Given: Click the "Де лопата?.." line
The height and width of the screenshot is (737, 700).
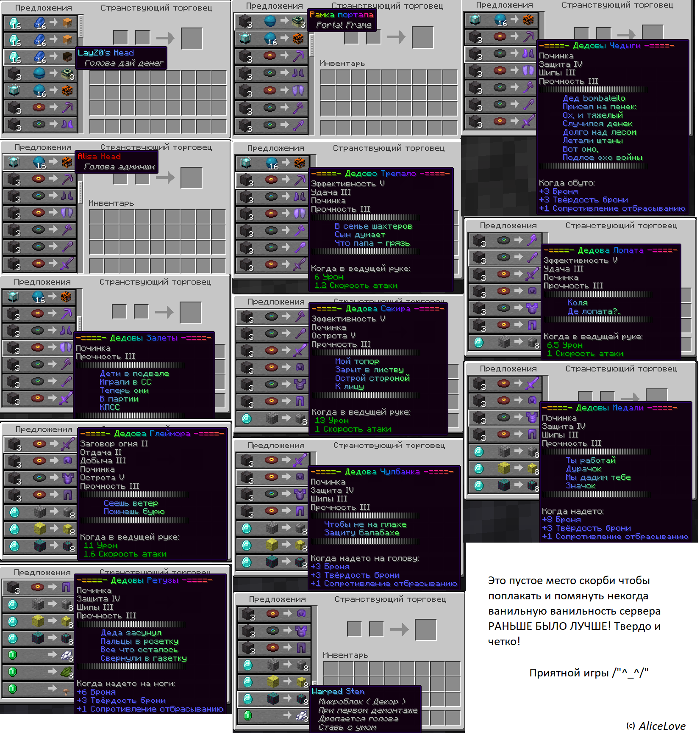Looking at the screenshot, I should [594, 311].
